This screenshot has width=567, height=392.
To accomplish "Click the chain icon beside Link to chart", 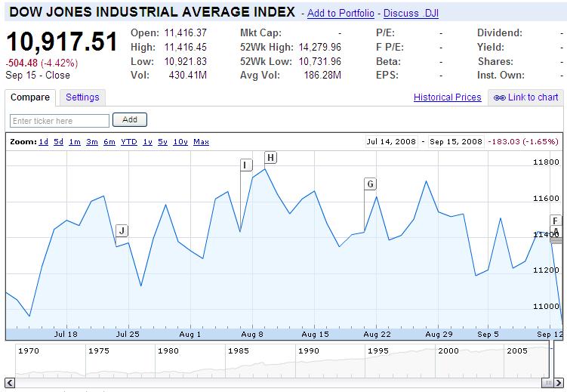I will point(499,97).
